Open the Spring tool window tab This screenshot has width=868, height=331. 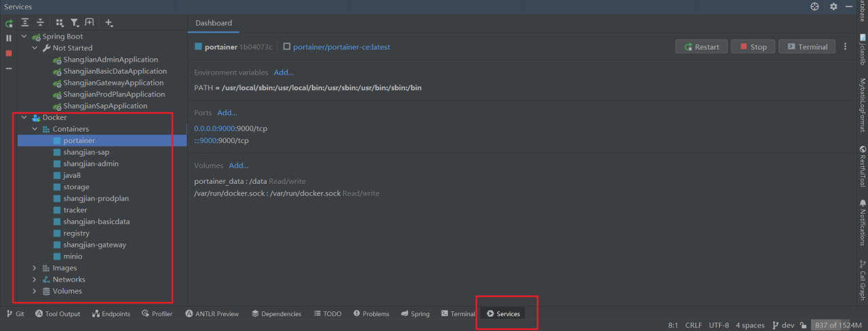pos(415,314)
